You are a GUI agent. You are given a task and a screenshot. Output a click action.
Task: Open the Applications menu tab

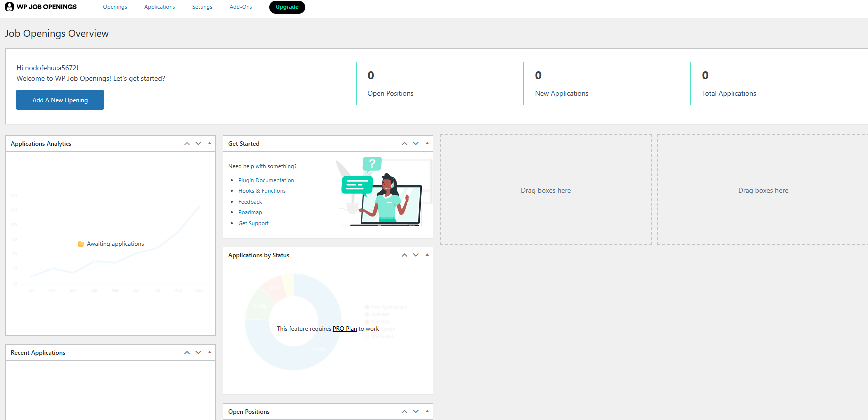pos(160,7)
